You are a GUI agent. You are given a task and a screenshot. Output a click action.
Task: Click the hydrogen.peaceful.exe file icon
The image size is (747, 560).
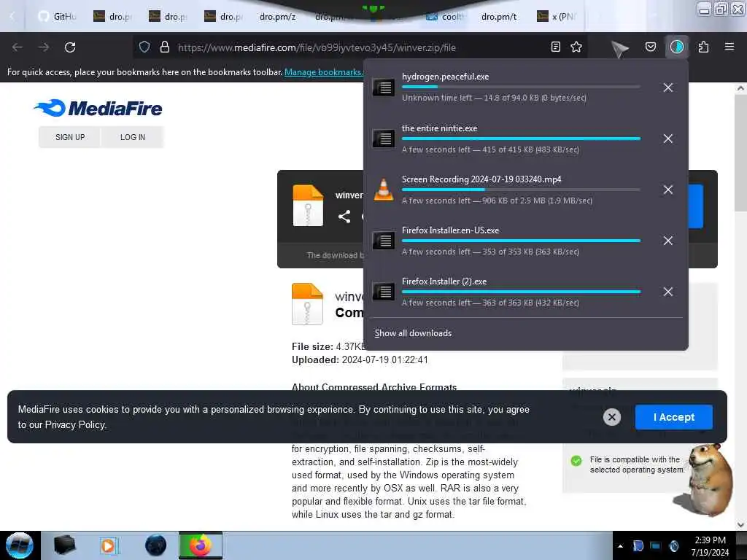pos(384,87)
